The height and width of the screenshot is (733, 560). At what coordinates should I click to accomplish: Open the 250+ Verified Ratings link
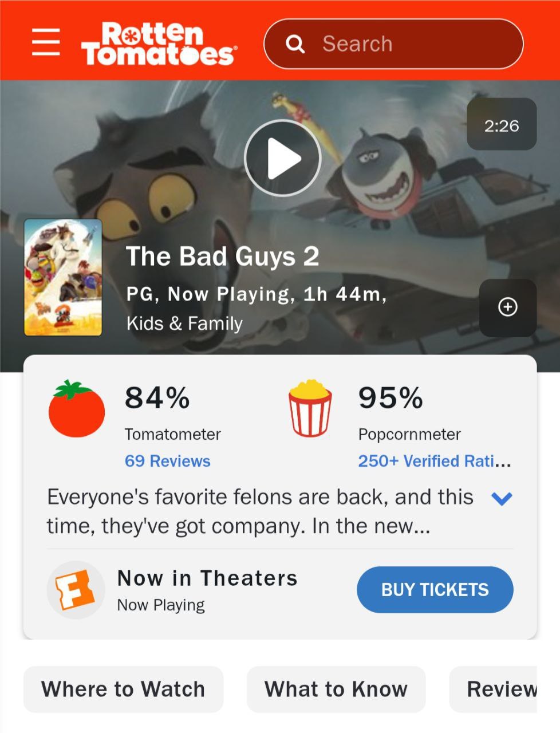435,461
